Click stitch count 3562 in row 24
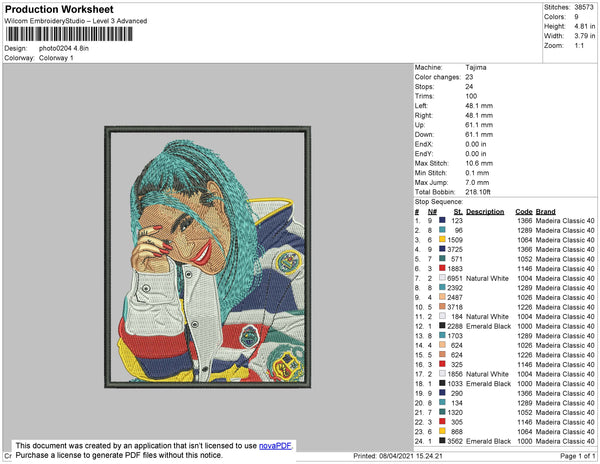The width and height of the screenshot is (600, 464). [x=455, y=441]
